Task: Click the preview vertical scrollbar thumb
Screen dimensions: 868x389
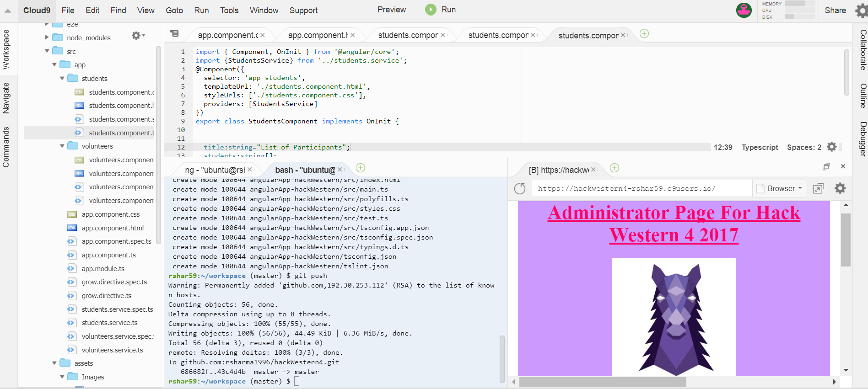Action: [x=846, y=240]
